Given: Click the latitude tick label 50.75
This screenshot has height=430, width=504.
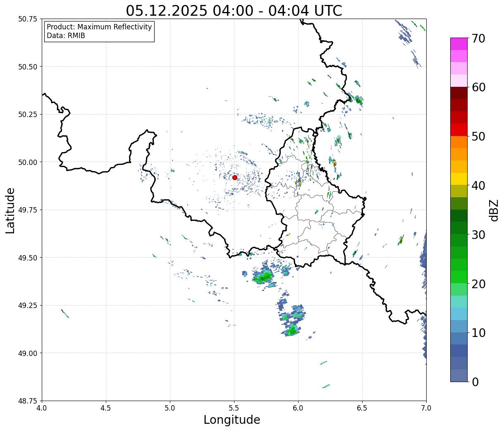Looking at the screenshot, I should pos(28,19).
